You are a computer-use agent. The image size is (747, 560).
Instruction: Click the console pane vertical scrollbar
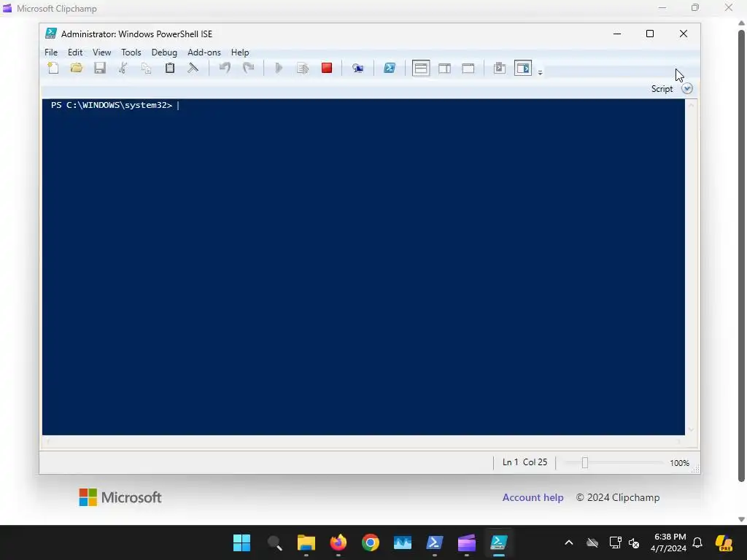pos(692,267)
